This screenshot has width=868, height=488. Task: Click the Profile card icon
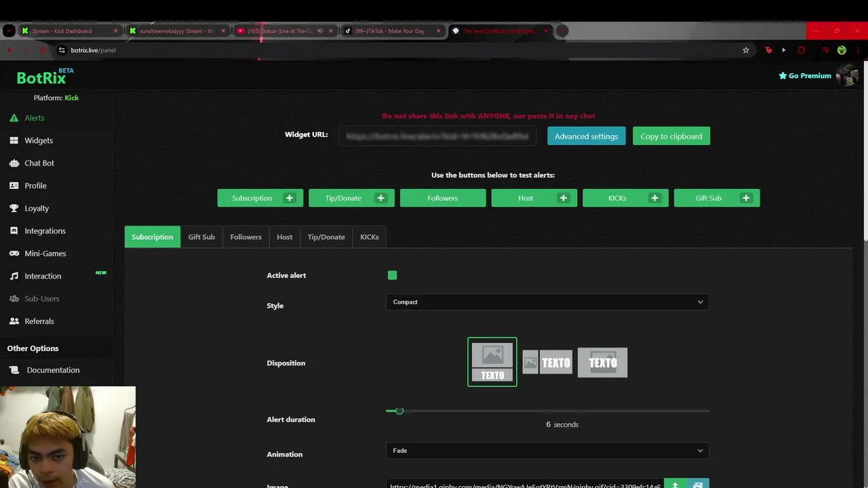tap(14, 186)
